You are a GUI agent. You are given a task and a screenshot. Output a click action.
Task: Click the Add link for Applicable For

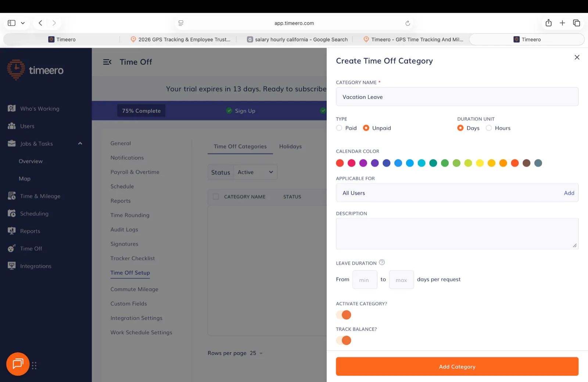click(x=569, y=193)
